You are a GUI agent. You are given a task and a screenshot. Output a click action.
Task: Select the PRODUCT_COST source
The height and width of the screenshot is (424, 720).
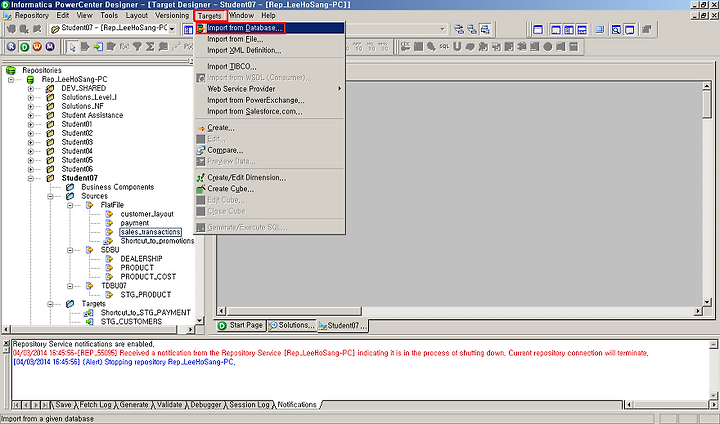click(x=148, y=277)
